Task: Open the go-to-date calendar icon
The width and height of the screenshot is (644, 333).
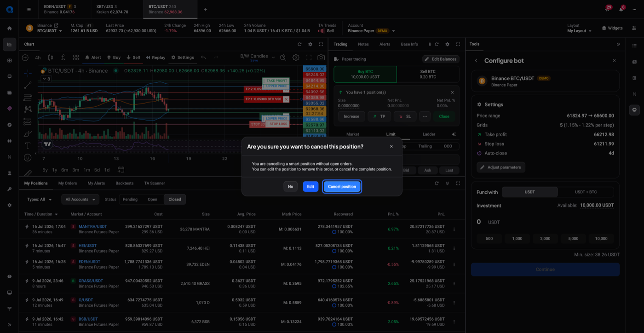Action: pos(121,170)
